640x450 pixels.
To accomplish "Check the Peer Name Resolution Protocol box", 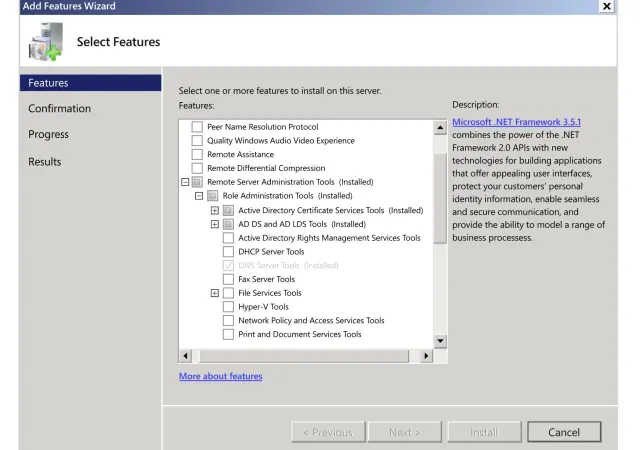I will [197, 128].
